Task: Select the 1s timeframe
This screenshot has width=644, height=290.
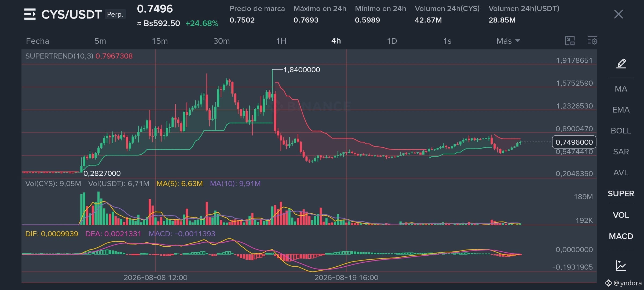Action: 447,41
